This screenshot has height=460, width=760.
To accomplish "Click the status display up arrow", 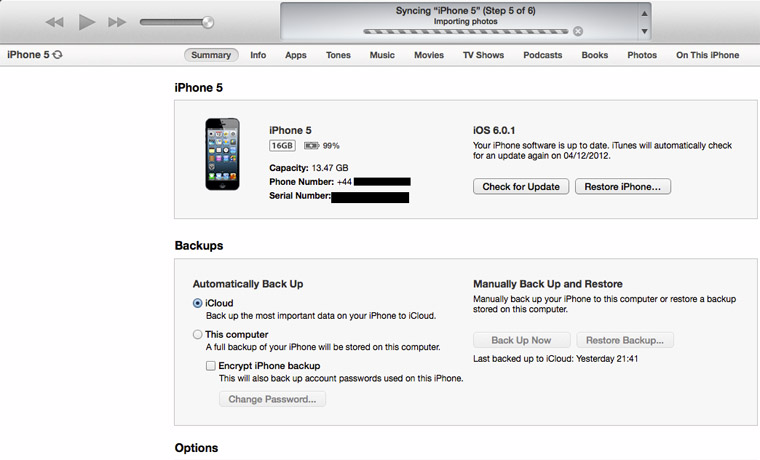I will coord(644,14).
